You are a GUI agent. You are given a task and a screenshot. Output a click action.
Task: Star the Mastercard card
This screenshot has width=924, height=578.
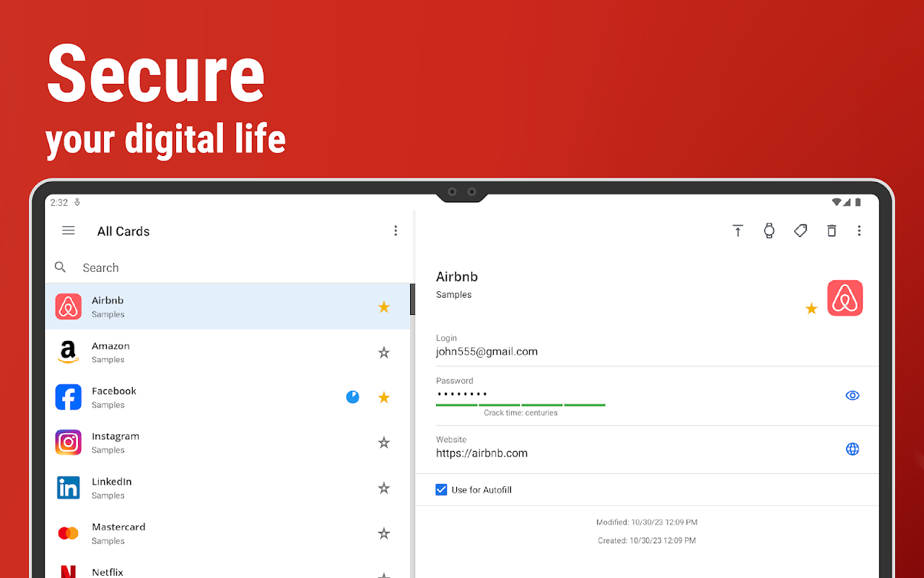[384, 534]
